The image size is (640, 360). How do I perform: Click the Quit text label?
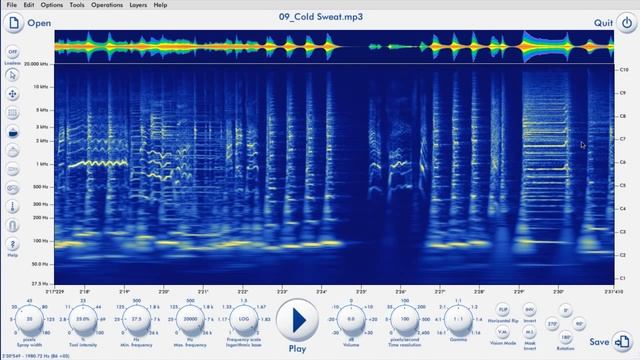(x=603, y=23)
